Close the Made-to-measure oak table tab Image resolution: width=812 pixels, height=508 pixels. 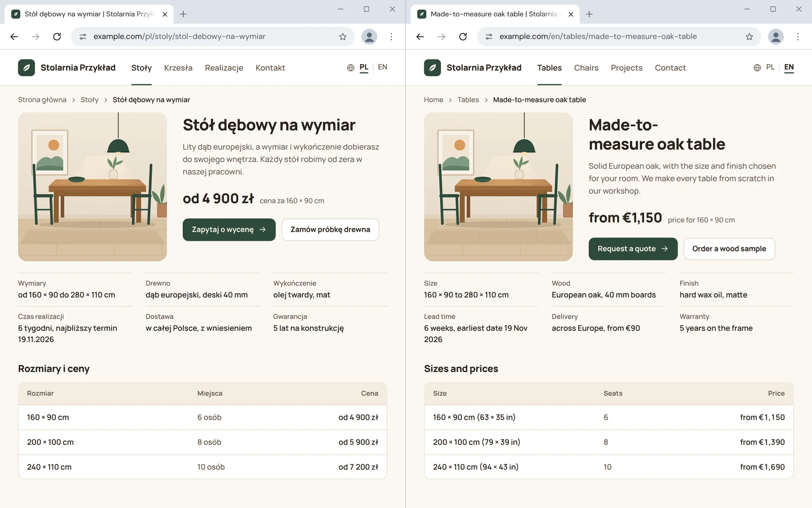pyautogui.click(x=571, y=14)
